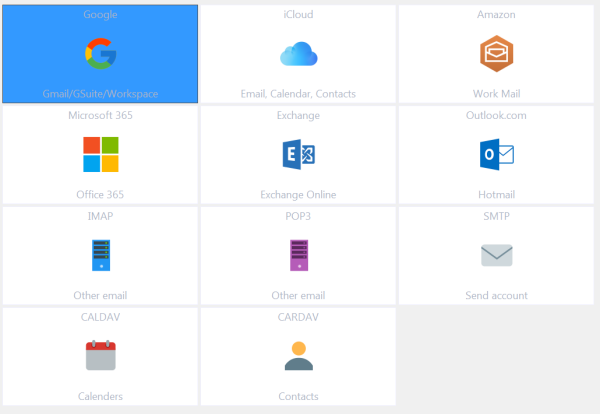Viewport: 600px width, 414px height.
Task: Select the Google G logo icon
Action: pos(101,54)
